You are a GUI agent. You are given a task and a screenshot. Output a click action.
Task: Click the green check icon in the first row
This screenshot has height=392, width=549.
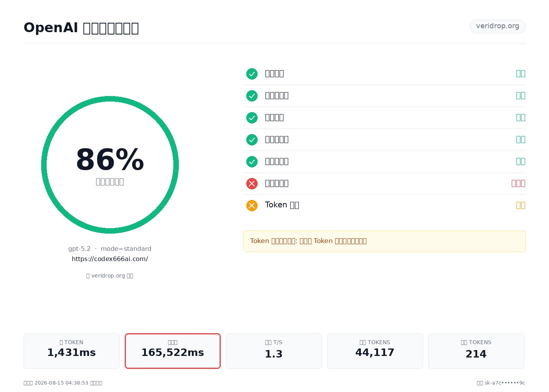tap(252, 74)
